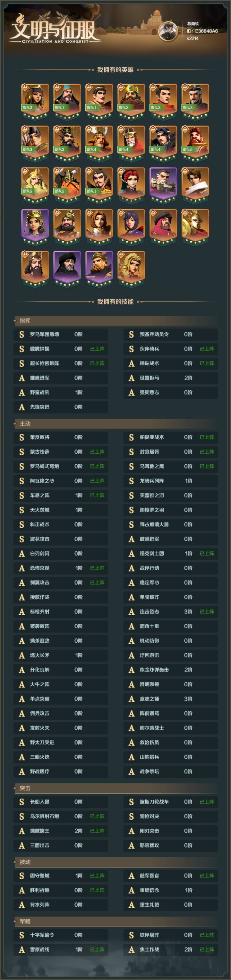Click the 已上阵 status on 固守坚城

pyautogui.click(x=97, y=875)
